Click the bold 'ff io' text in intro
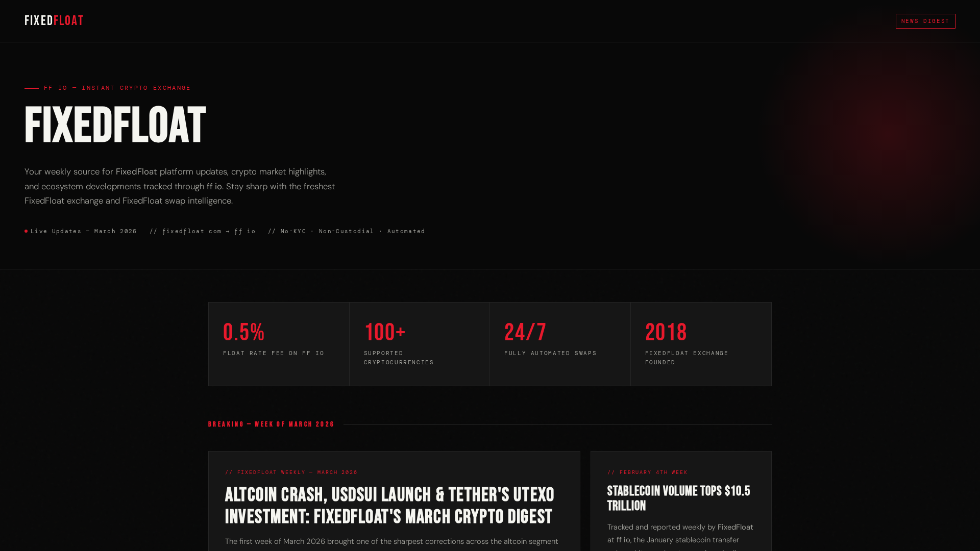 (x=214, y=187)
